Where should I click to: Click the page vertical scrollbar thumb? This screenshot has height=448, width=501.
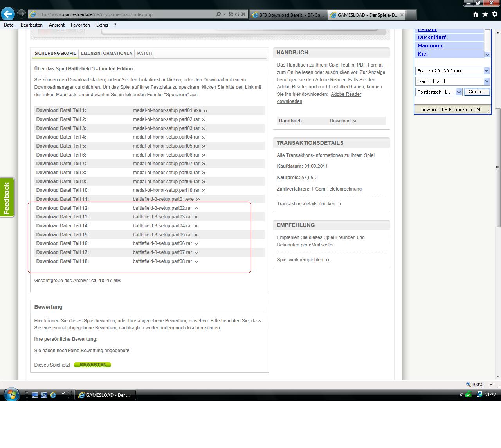497,167
